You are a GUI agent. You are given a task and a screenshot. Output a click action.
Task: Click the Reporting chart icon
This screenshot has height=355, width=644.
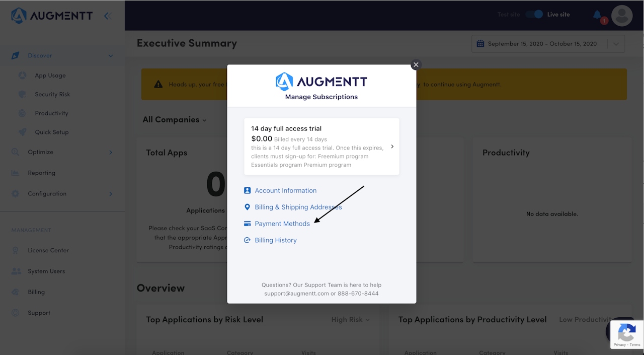[x=16, y=173]
